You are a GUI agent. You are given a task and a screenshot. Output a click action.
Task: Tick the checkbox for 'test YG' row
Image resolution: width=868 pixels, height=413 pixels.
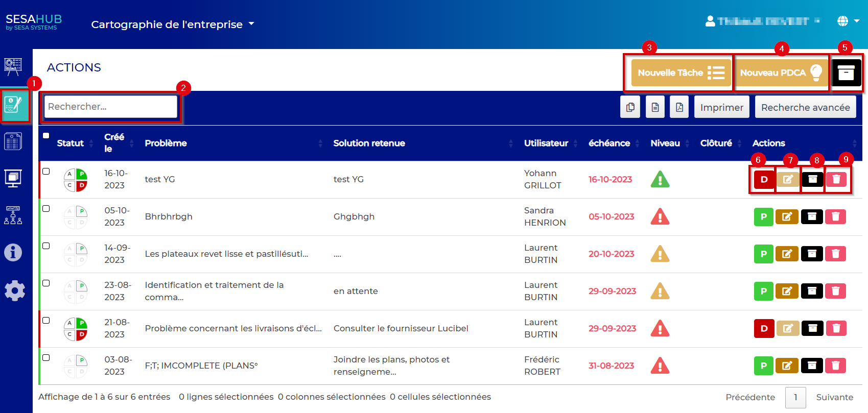tap(46, 172)
